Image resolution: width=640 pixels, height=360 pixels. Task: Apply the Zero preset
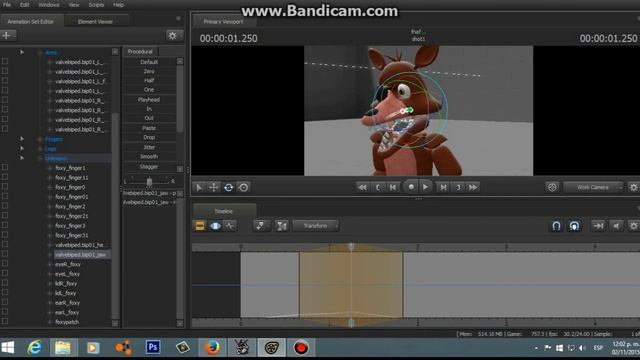(149, 71)
